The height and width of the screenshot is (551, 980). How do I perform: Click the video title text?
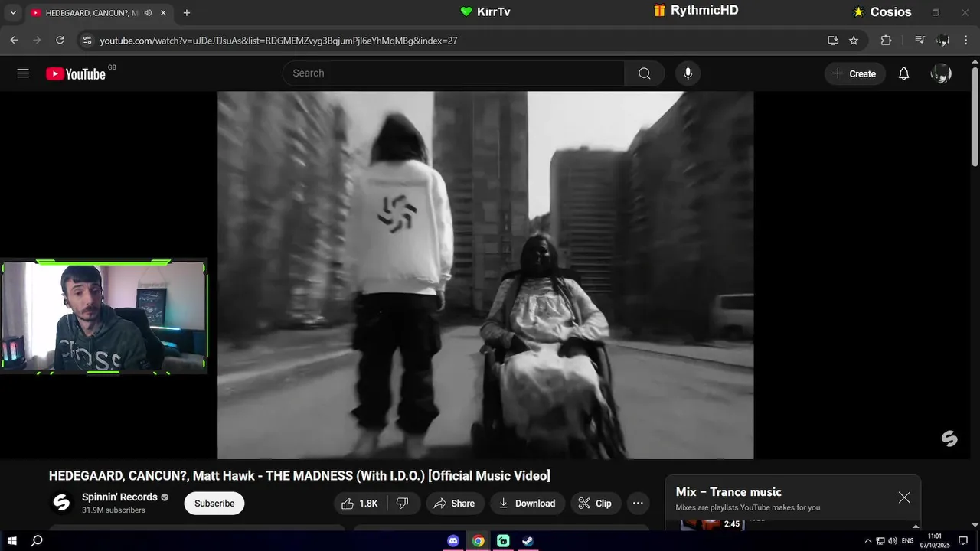click(x=299, y=476)
